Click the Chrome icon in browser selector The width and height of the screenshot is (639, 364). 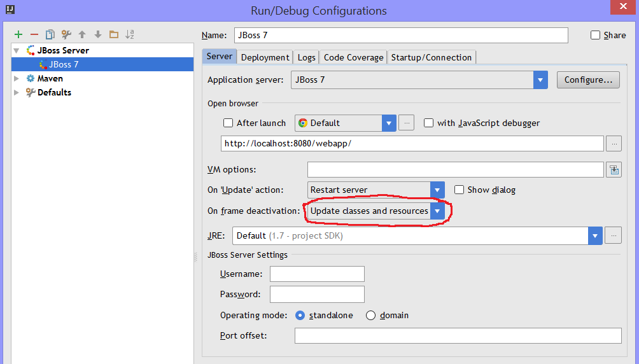coord(303,123)
